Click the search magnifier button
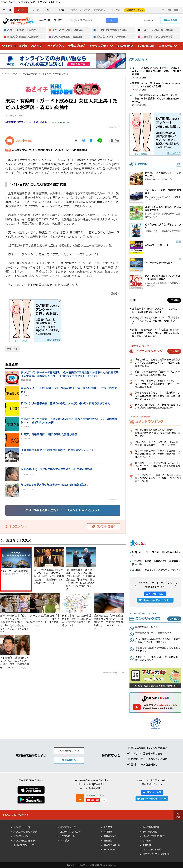Image resolution: width=183 pixels, height=868 pixels. (111, 20)
